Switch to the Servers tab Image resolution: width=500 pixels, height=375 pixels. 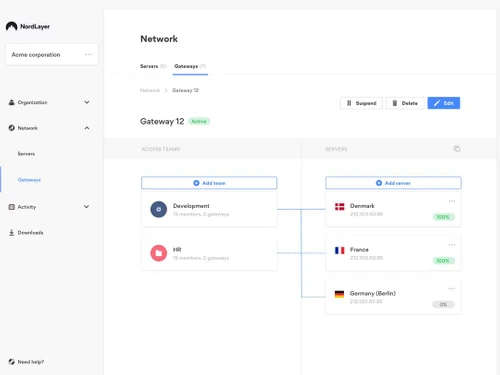click(x=153, y=66)
